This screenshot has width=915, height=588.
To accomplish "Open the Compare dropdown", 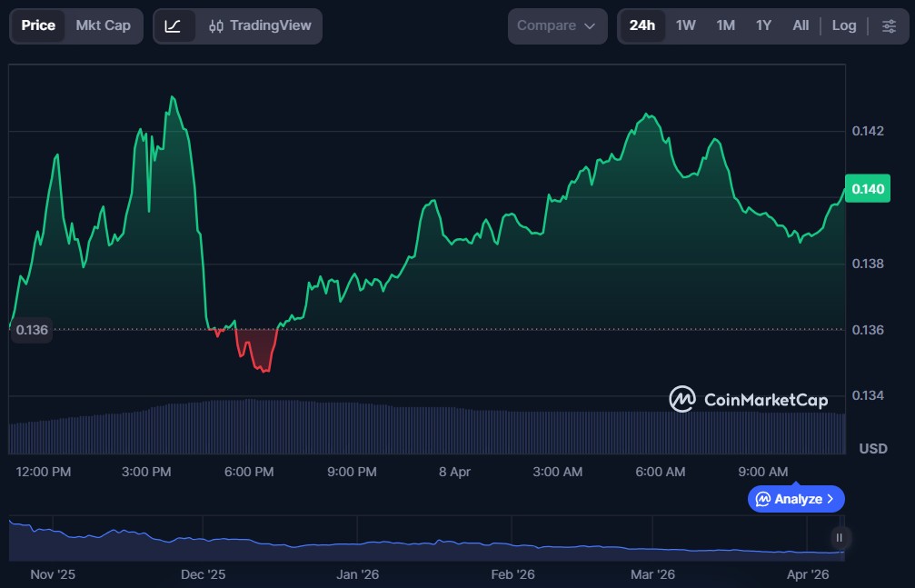I will click(x=556, y=25).
